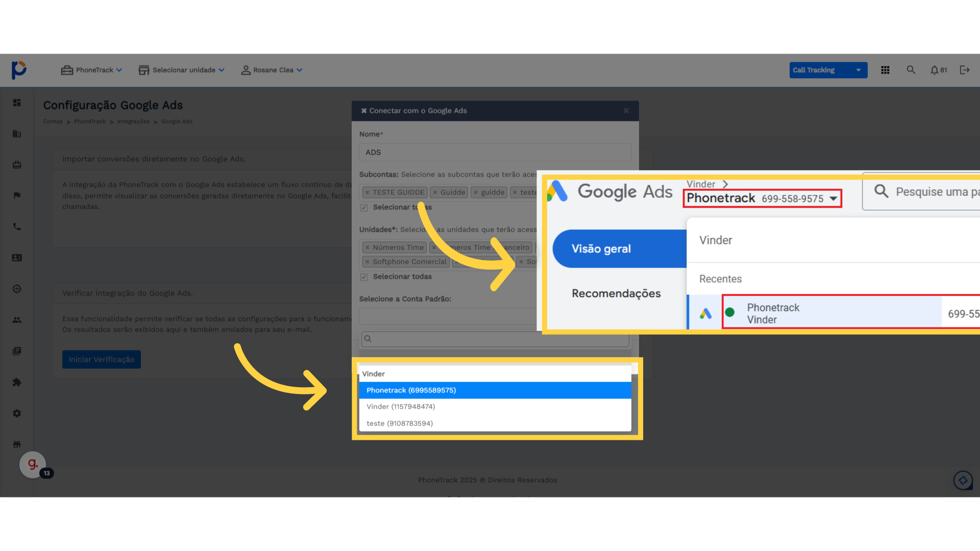Open the store icon in the sidebar
Image resolution: width=980 pixels, height=551 pixels.
click(17, 444)
